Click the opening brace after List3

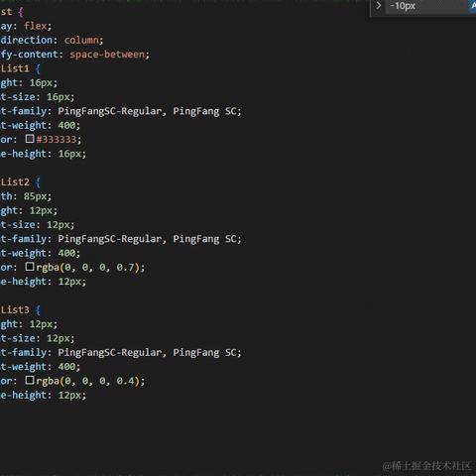tap(38, 310)
